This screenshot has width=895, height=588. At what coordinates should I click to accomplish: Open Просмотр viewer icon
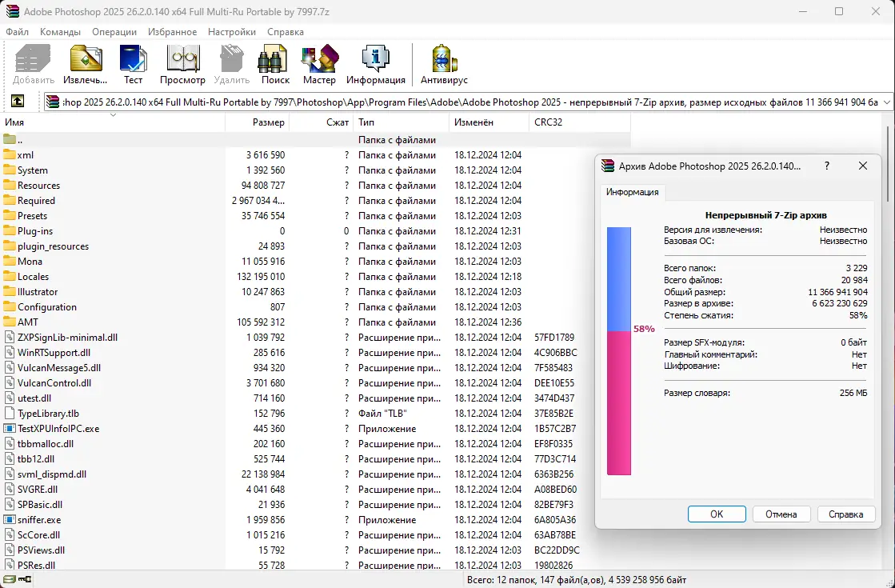tap(182, 58)
